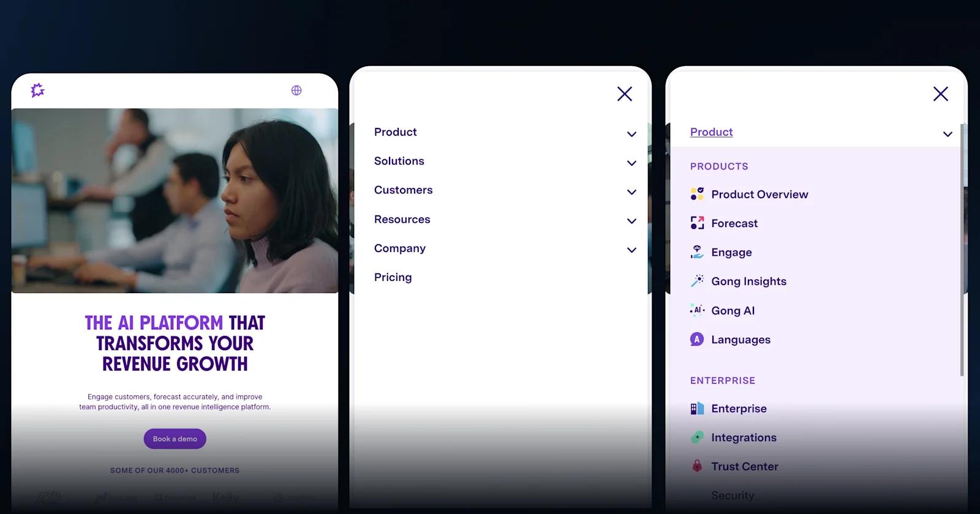Click the Gong Insights wand icon
This screenshot has width=980, height=514.
697,281
